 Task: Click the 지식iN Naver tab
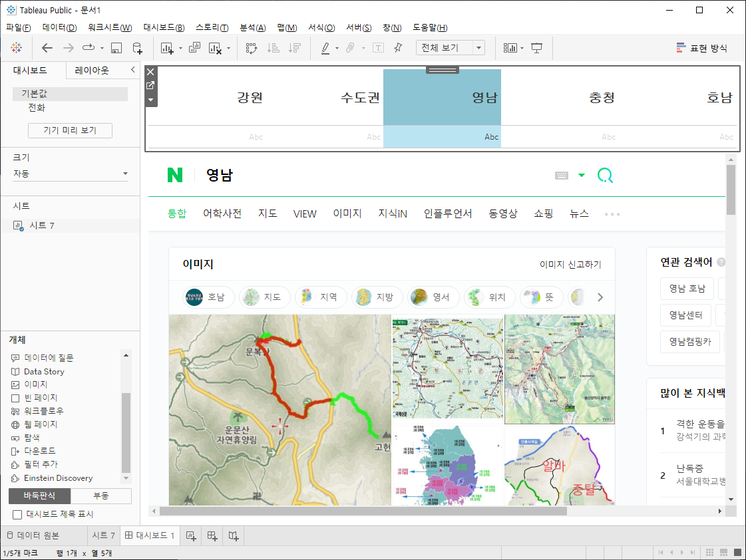tap(393, 214)
